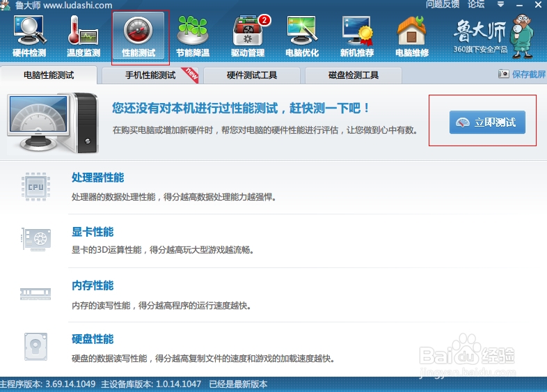547x392 pixels.
Task: Click the 内存性能 heading
Action: (x=93, y=285)
